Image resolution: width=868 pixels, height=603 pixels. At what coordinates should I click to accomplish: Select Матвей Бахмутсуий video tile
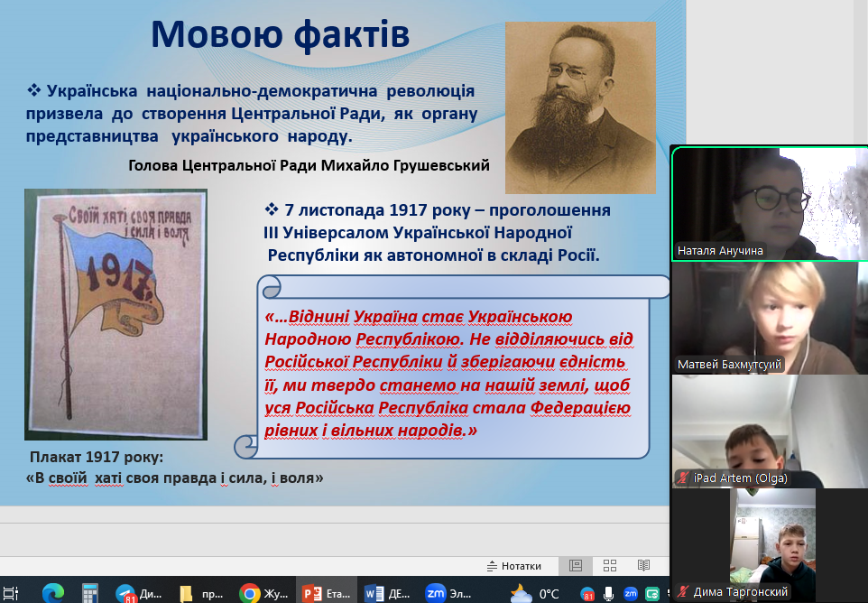pyautogui.click(x=769, y=318)
